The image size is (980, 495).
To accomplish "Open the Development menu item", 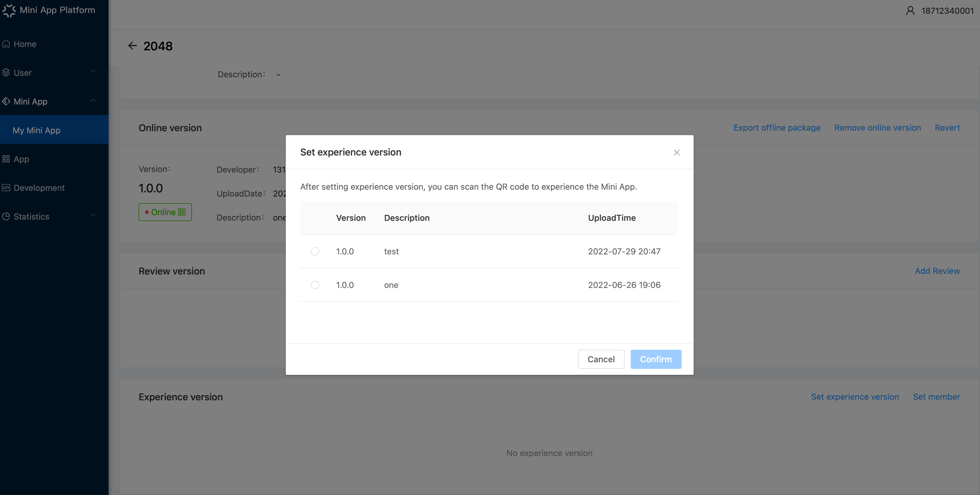I will coord(54,188).
